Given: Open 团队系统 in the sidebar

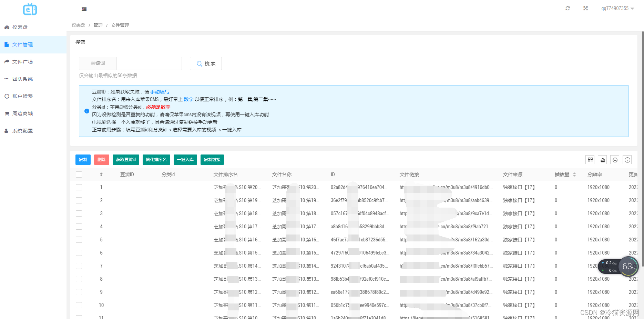Looking at the screenshot, I should pos(33,79).
